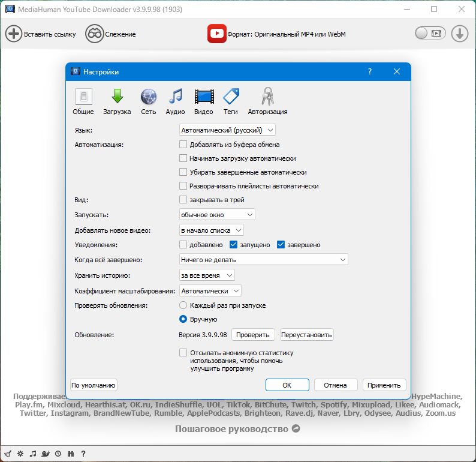
Task: Click the Переустановить button
Action: point(306,335)
